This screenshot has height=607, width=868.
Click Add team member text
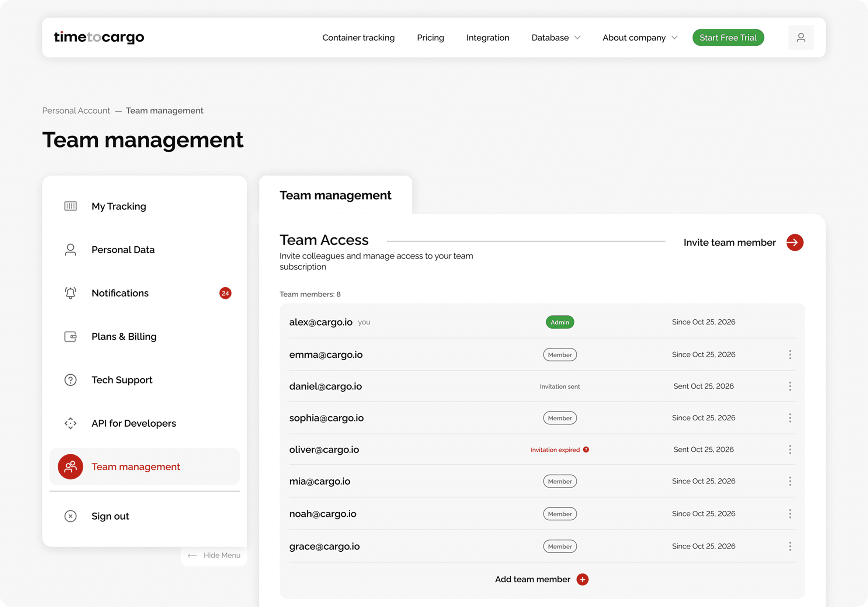tap(532, 579)
